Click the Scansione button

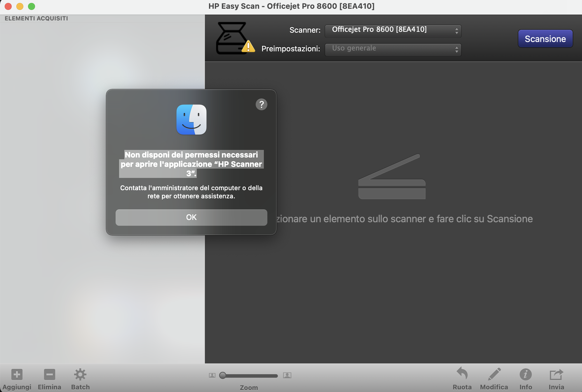pyautogui.click(x=545, y=39)
